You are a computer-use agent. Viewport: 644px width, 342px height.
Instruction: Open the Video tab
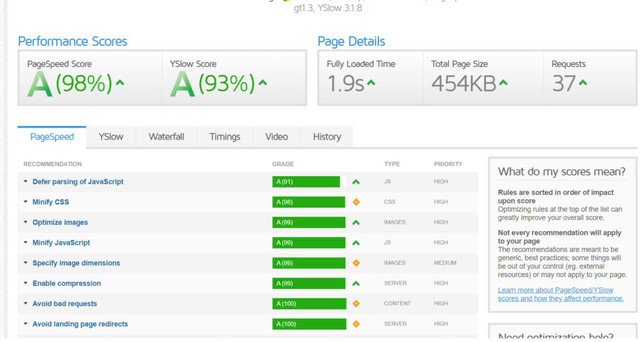[x=277, y=136]
